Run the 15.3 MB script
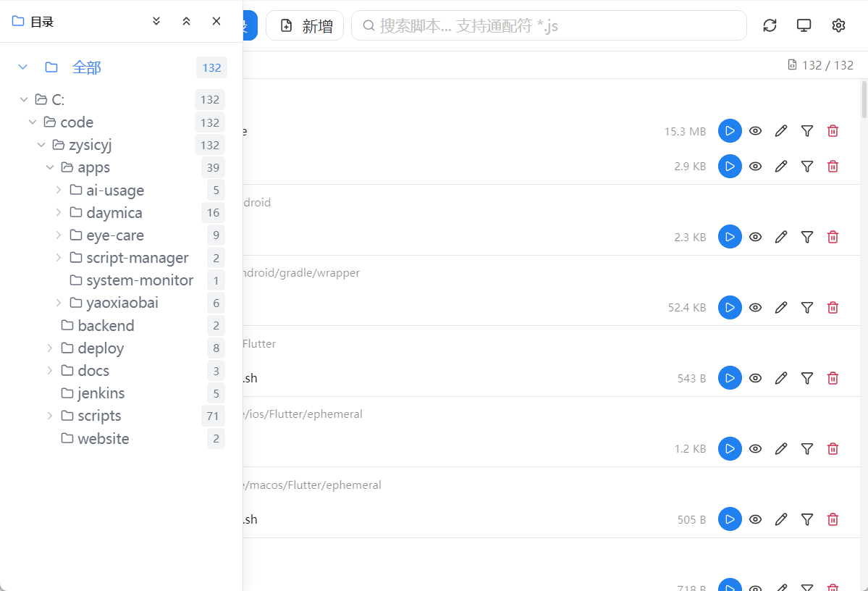The width and height of the screenshot is (868, 591). pyautogui.click(x=730, y=131)
